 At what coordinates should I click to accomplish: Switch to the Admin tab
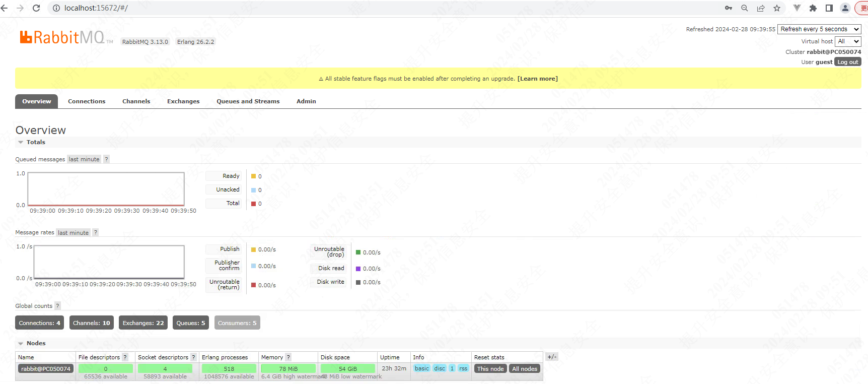(x=306, y=101)
